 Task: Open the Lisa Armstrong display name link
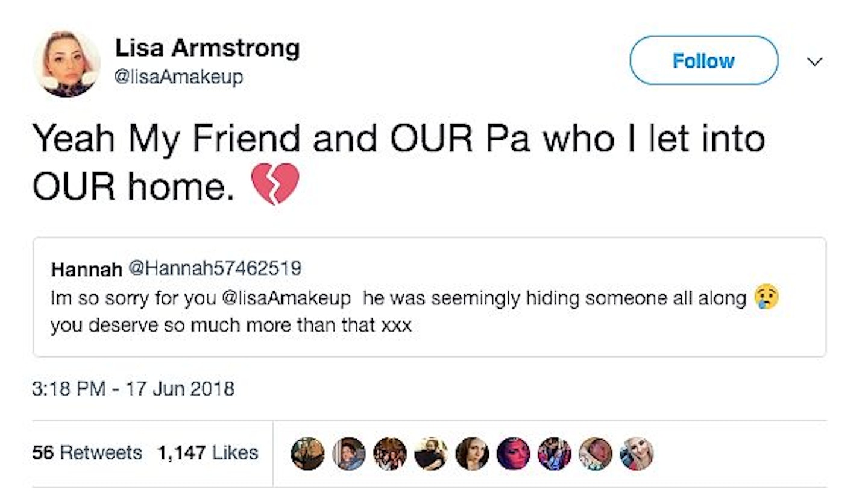pyautogui.click(x=207, y=48)
